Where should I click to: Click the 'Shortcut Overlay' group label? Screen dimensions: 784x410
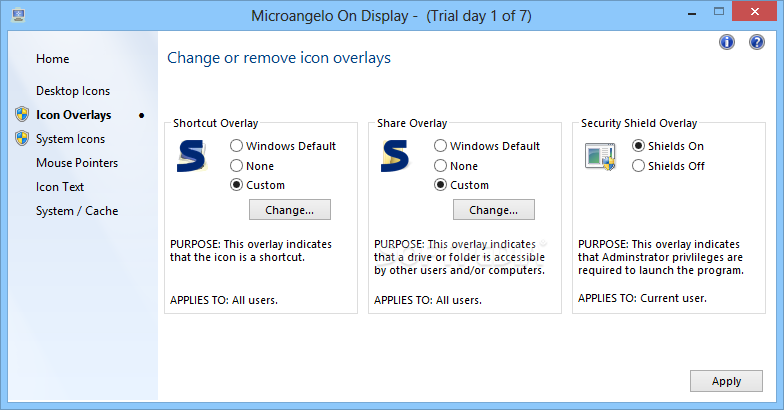216,123
